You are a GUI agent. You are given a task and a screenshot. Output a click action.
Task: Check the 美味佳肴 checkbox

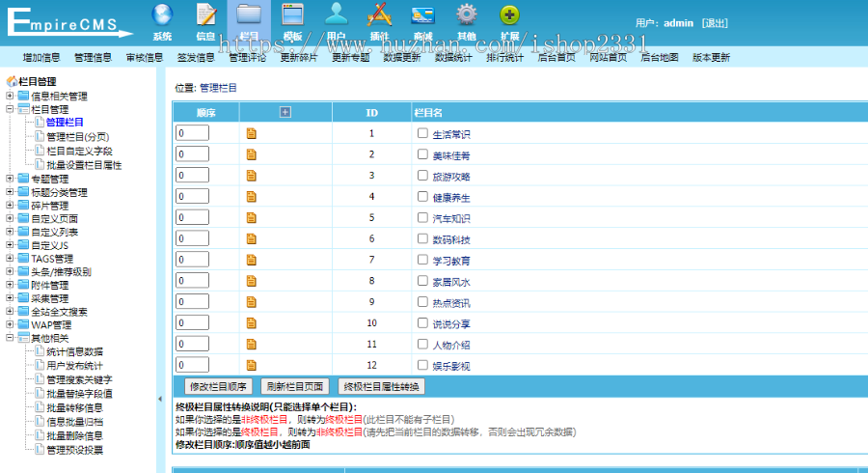422,154
